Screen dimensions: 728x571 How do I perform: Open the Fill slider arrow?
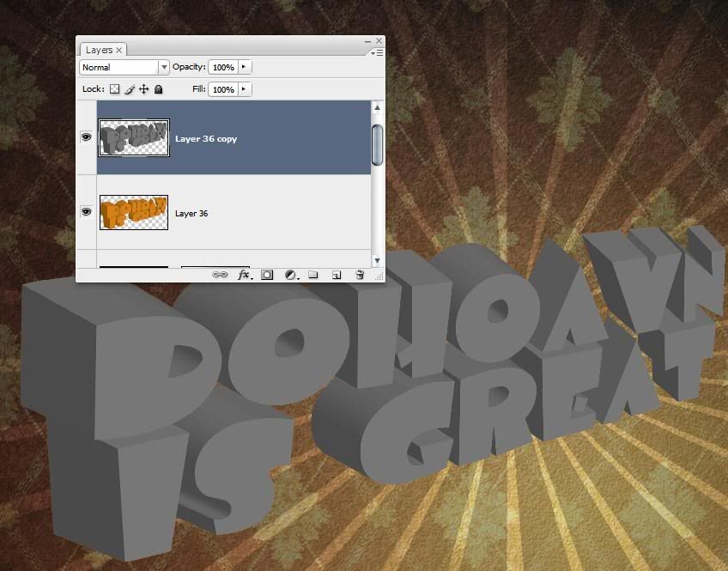pyautogui.click(x=244, y=89)
